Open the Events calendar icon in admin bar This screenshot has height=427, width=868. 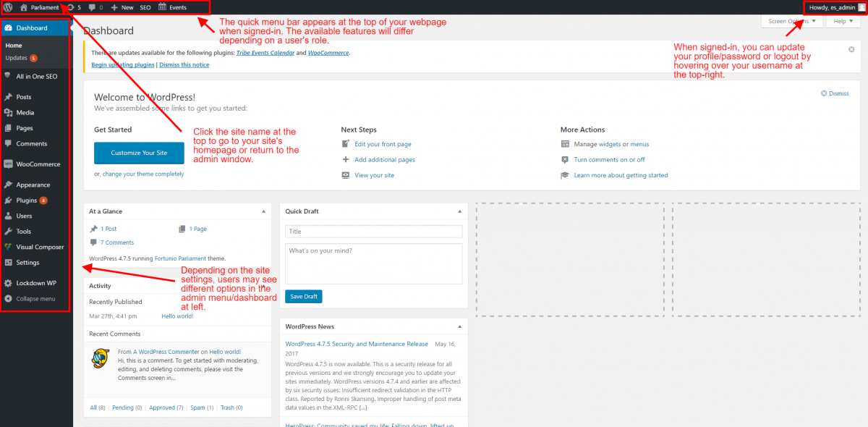(162, 7)
